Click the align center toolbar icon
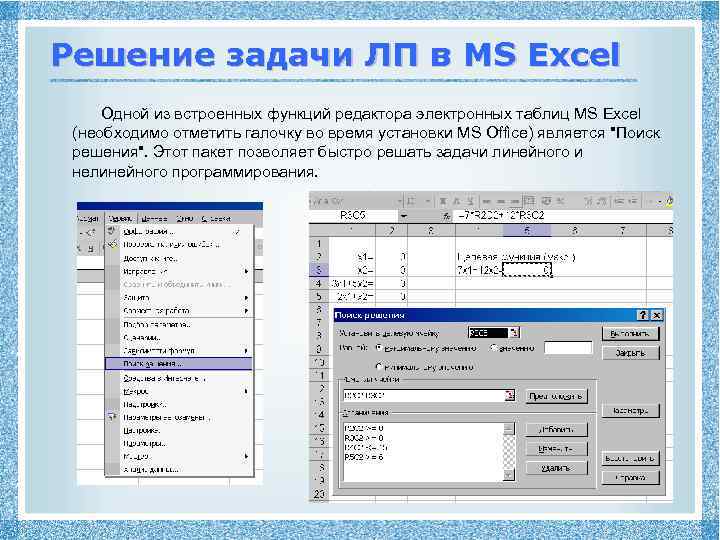The width and height of the screenshot is (720, 540). tap(501, 201)
